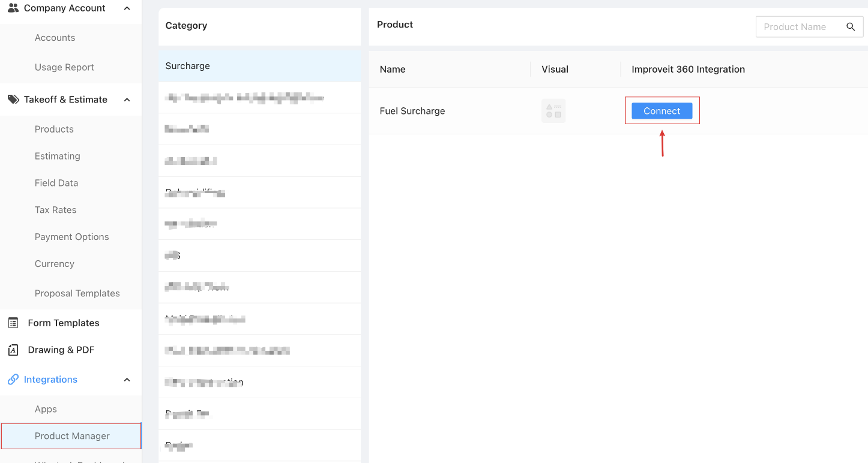
Task: Click the Form Templates list icon
Action: point(13,323)
